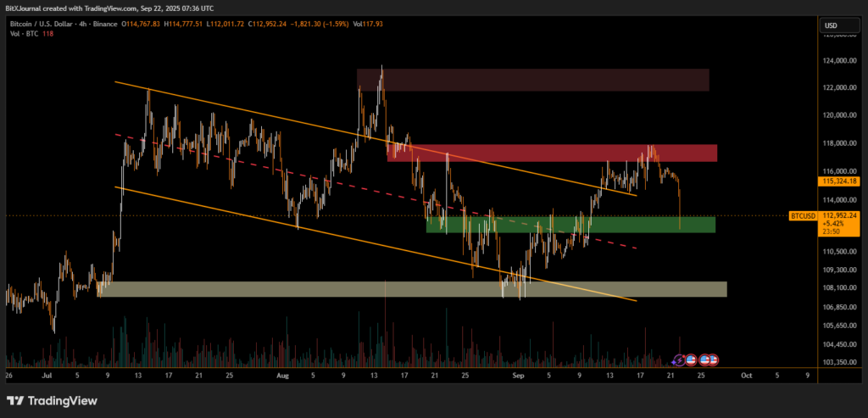Click the 124,000.00 price axis label
868x418 pixels.
(839, 61)
